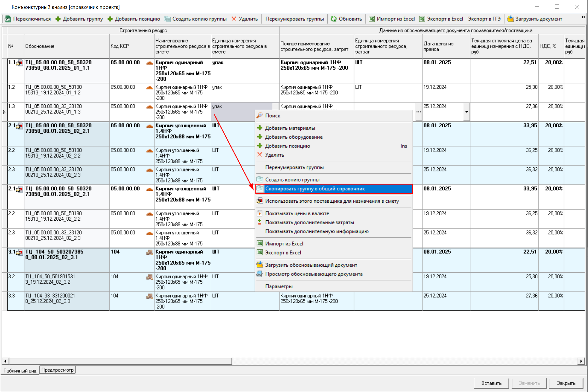
Task: Switch to the Предпросмотр tab
Action: (x=57, y=370)
